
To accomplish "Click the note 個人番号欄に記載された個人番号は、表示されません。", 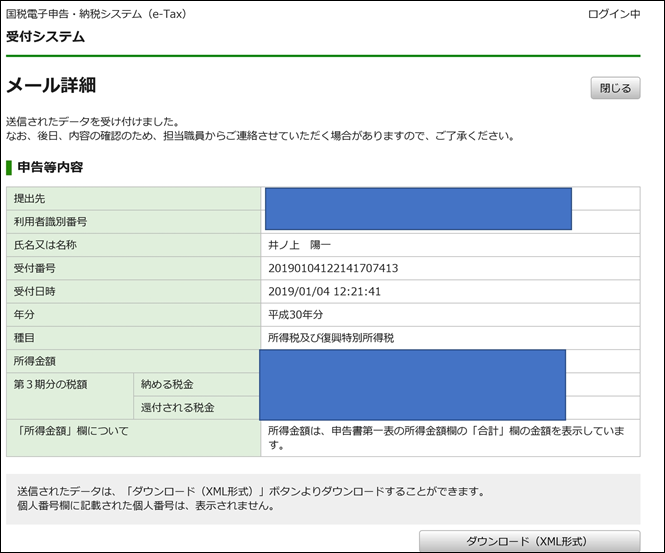I will pos(146,506).
